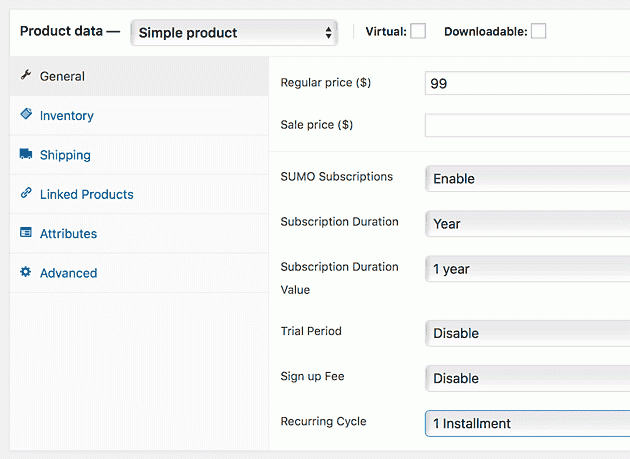Tick the Downloadable checkbox

point(538,31)
